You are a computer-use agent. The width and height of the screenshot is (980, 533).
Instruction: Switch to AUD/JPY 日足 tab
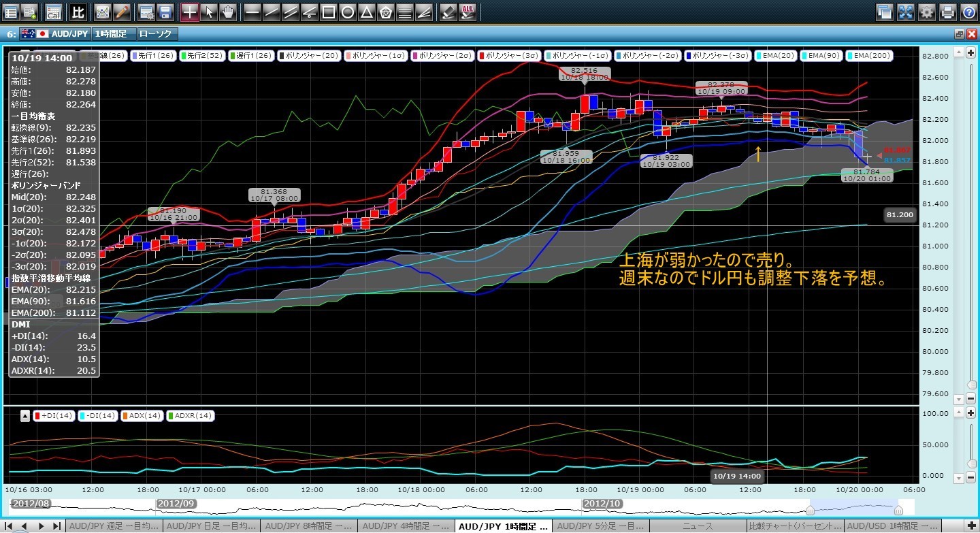pos(212,526)
